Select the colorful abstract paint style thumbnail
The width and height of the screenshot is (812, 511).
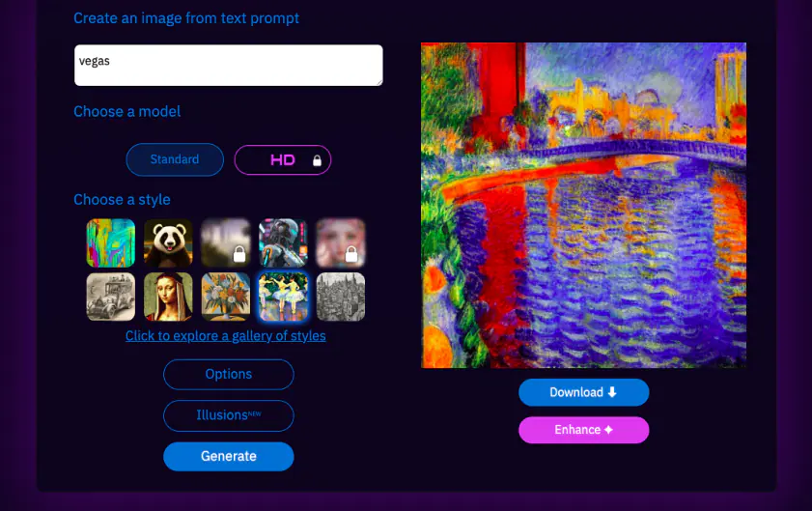(111, 242)
